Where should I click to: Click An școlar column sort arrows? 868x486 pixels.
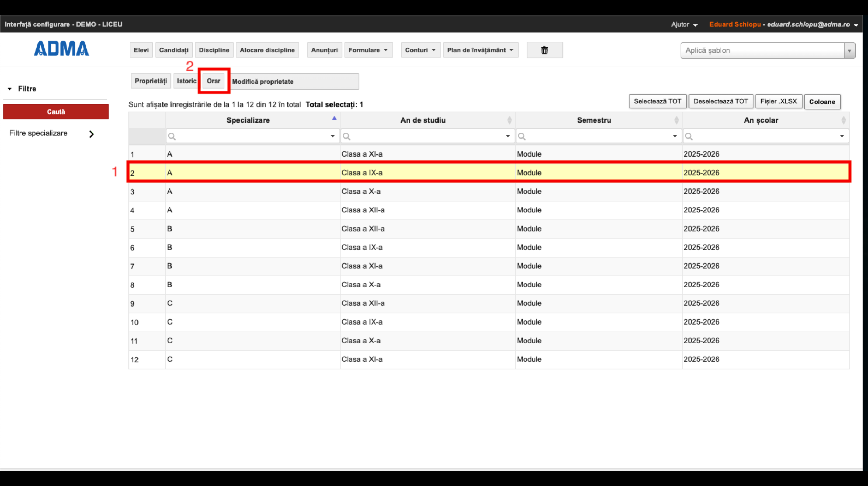coord(843,120)
